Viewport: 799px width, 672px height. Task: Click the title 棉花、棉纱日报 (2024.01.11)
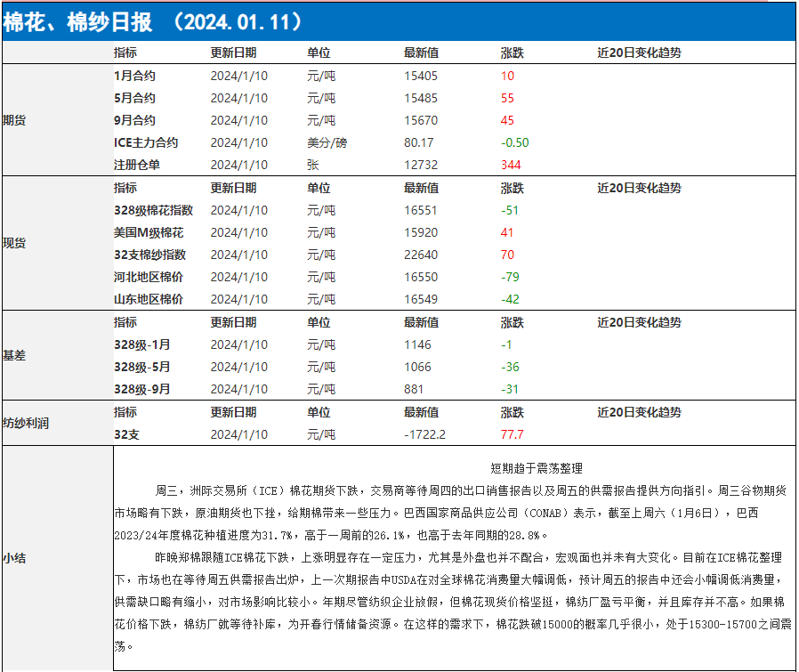[x=153, y=22]
